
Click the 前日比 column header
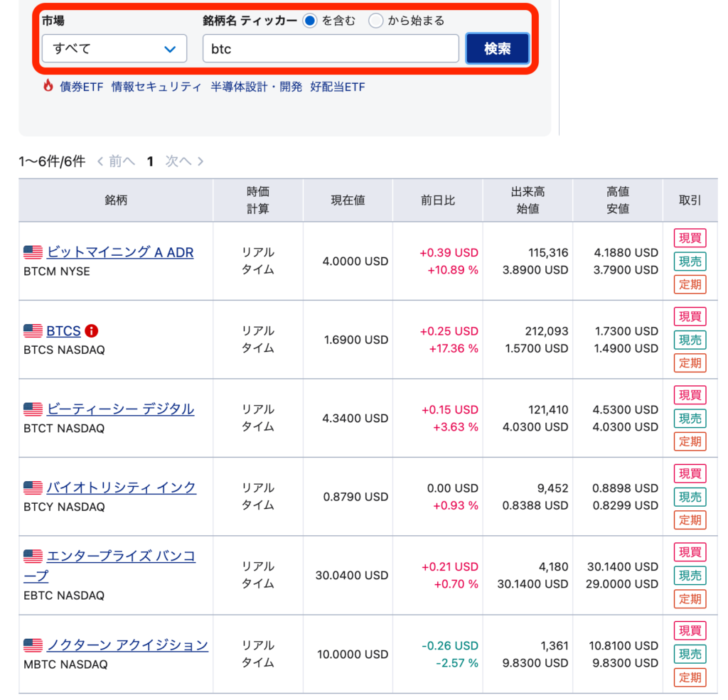point(438,200)
